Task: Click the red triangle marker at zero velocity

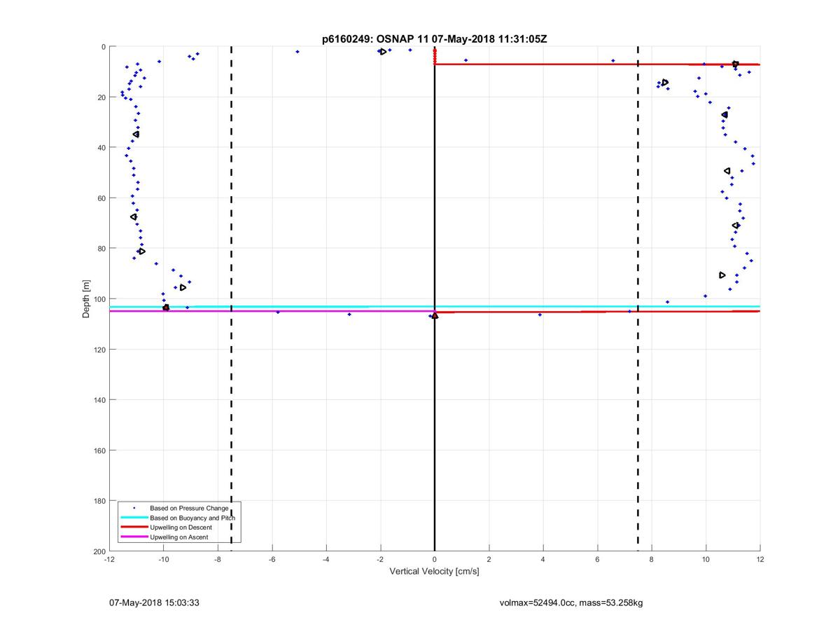Action: (x=435, y=315)
